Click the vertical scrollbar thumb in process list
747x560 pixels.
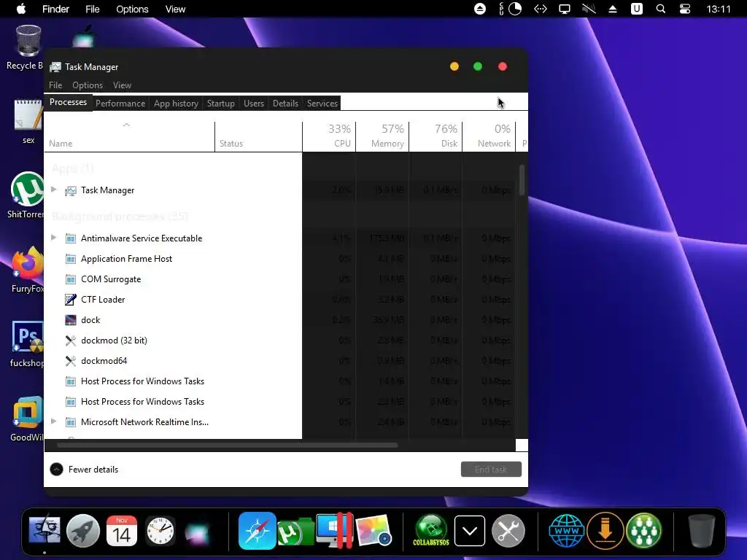522,180
